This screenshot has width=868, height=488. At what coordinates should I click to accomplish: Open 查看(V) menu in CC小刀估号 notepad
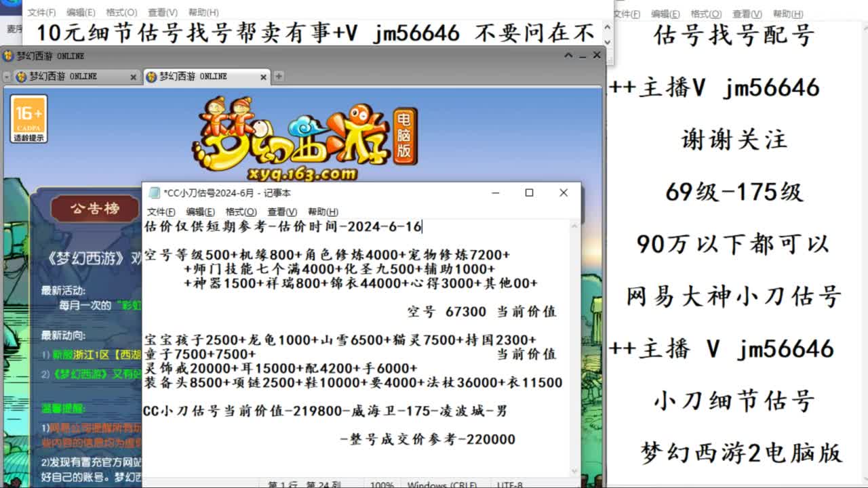(281, 212)
